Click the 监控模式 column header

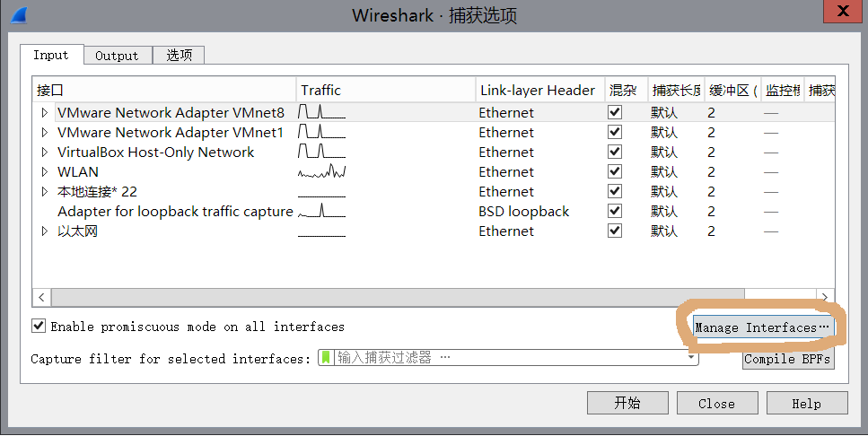pyautogui.click(x=783, y=91)
